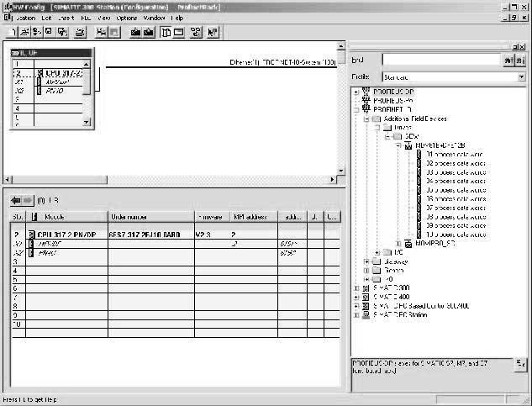Viewport: 532px width, 406px height.
Task: Click the Save and Compile toolbar icon
Action: (62, 32)
